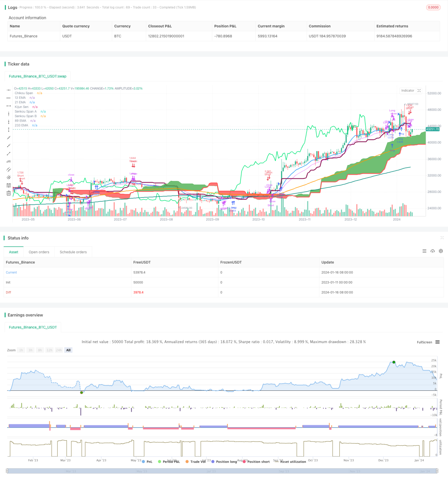Select the Futures_Binance_BTC_USDT:swap ticker tab

38,76
